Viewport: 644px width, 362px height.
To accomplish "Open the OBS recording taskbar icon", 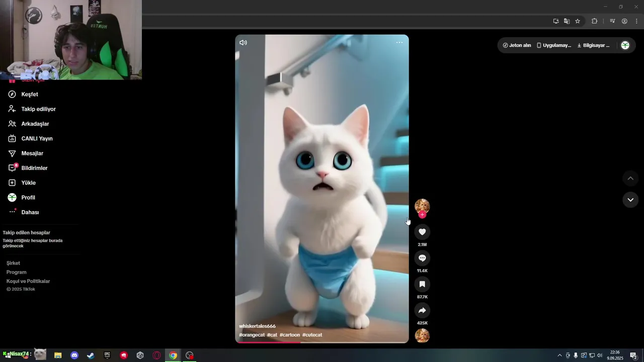I will pos(190,355).
